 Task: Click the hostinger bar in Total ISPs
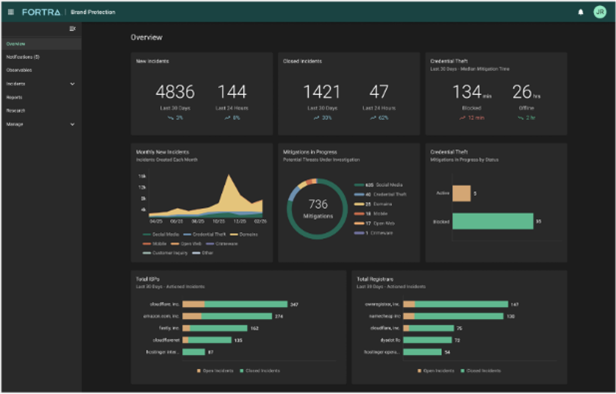tap(194, 352)
